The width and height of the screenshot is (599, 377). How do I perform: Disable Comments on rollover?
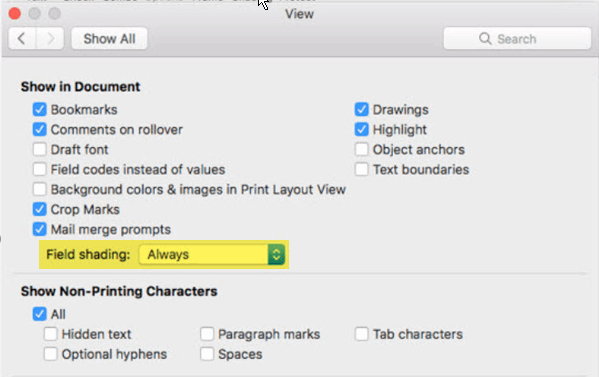click(39, 129)
